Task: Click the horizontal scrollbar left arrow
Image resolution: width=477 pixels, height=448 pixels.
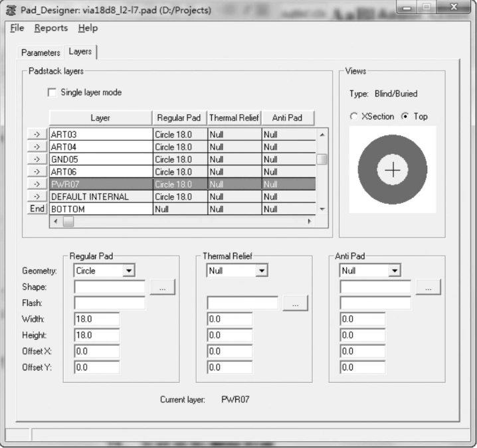Action: pyautogui.click(x=55, y=222)
